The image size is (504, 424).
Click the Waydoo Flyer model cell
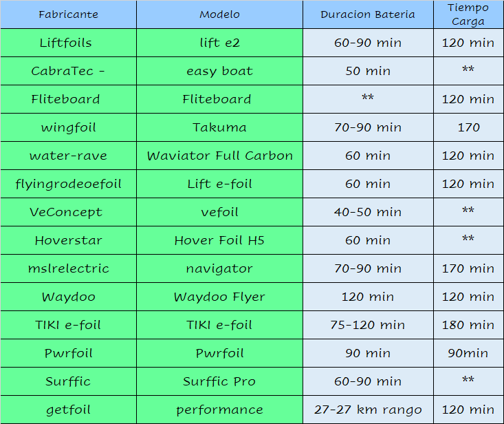(219, 297)
